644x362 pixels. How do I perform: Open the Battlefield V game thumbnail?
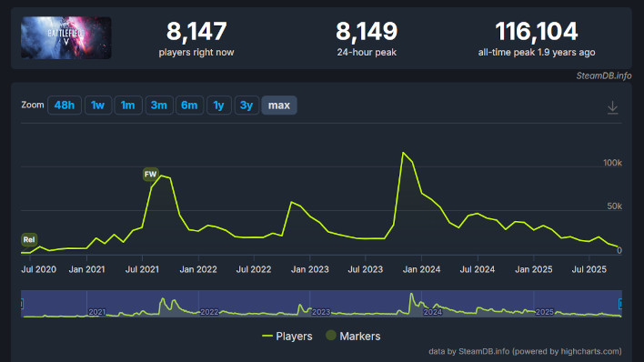point(66,38)
